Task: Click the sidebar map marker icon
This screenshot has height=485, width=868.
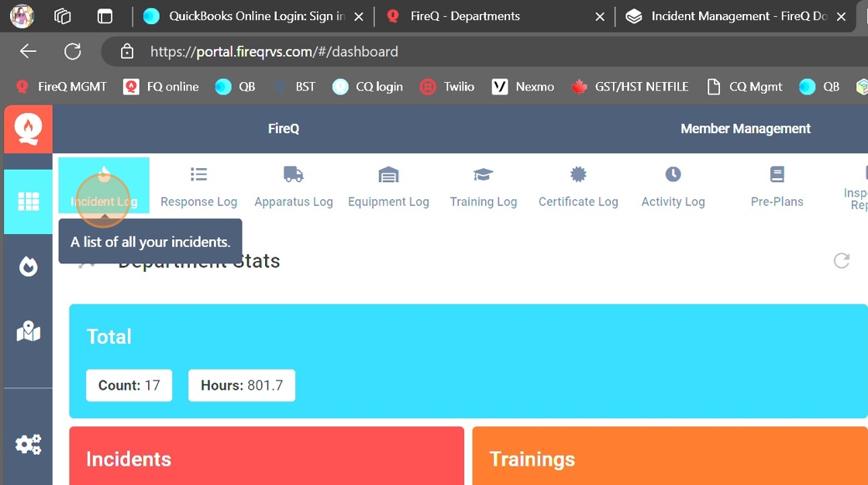Action: click(x=29, y=332)
